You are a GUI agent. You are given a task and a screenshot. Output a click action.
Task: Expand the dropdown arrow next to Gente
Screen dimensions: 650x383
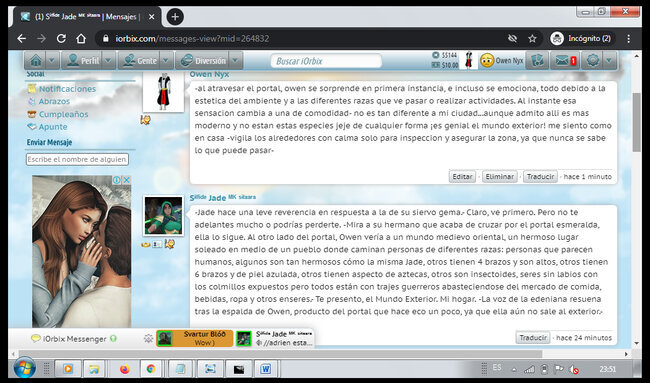166,61
